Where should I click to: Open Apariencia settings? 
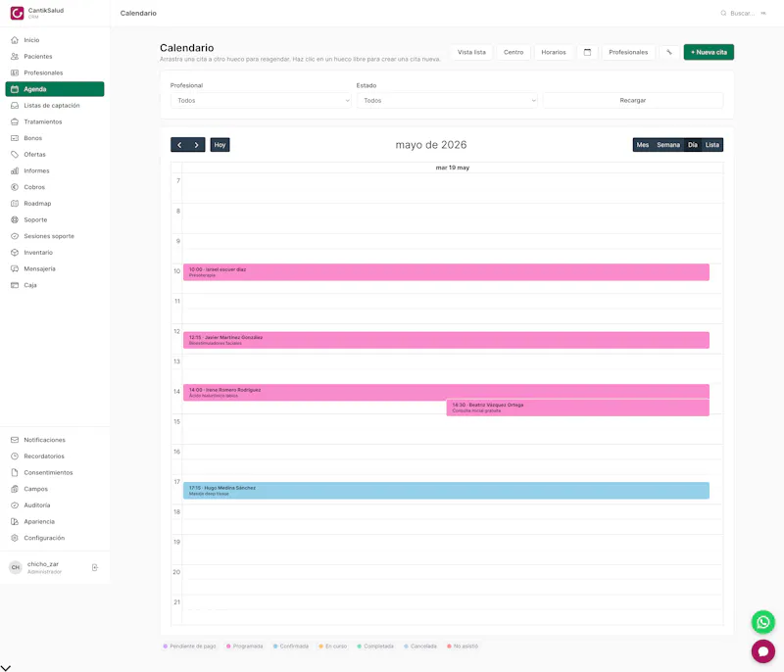point(55,521)
